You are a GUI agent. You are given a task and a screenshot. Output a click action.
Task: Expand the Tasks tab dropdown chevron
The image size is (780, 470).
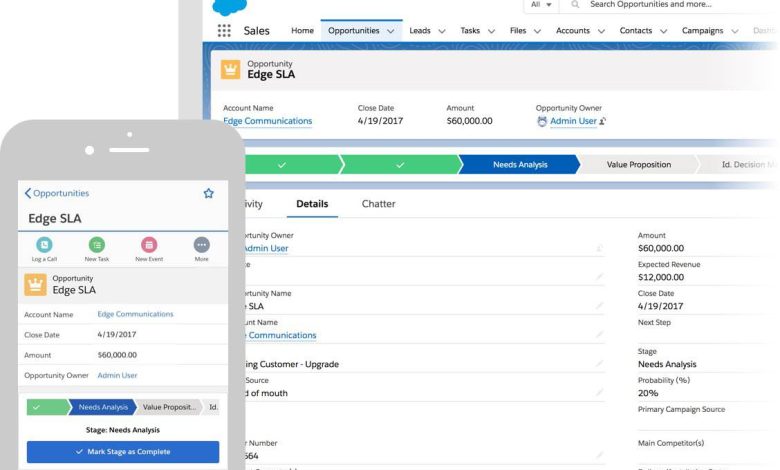pos(491,31)
